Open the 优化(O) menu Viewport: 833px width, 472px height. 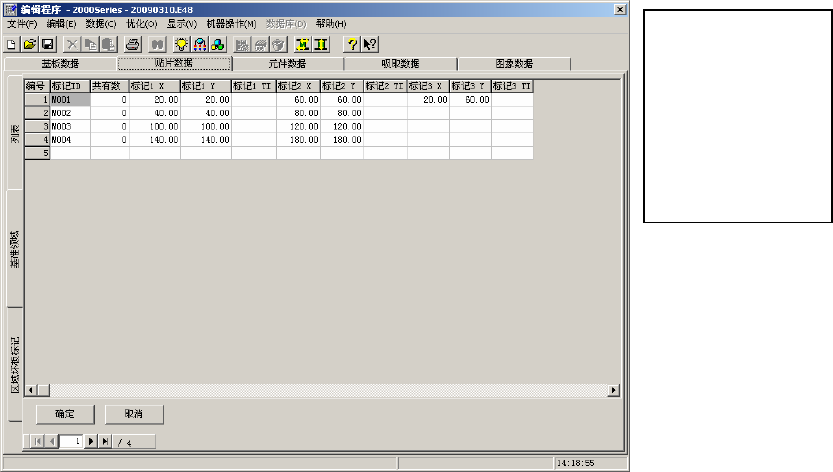(x=141, y=23)
